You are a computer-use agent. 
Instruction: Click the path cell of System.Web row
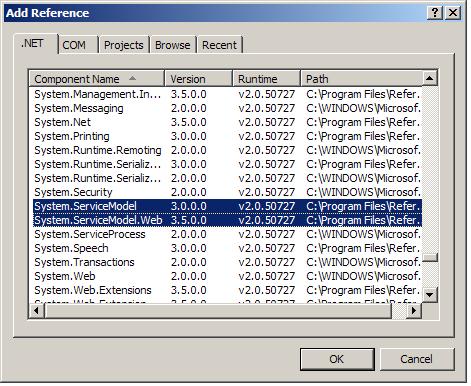(x=363, y=276)
